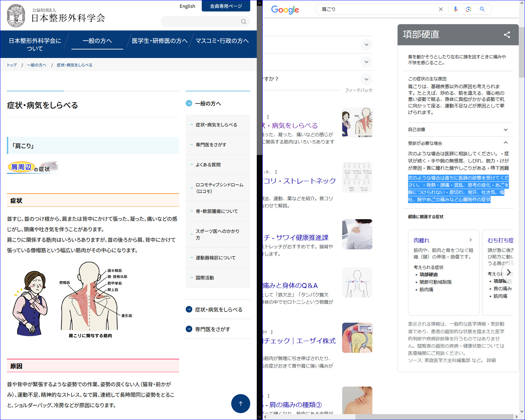Expand the 自己治療 section
This screenshot has width=525, height=420.
pos(505,130)
